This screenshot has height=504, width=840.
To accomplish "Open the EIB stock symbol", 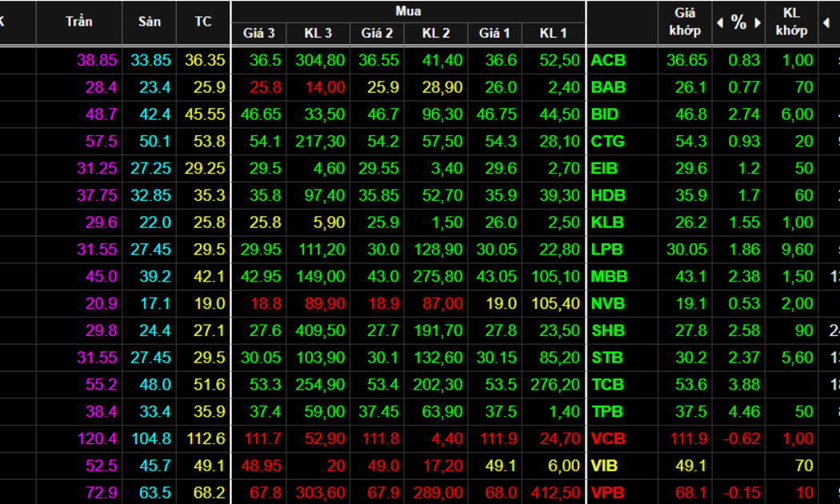I will pos(604,168).
